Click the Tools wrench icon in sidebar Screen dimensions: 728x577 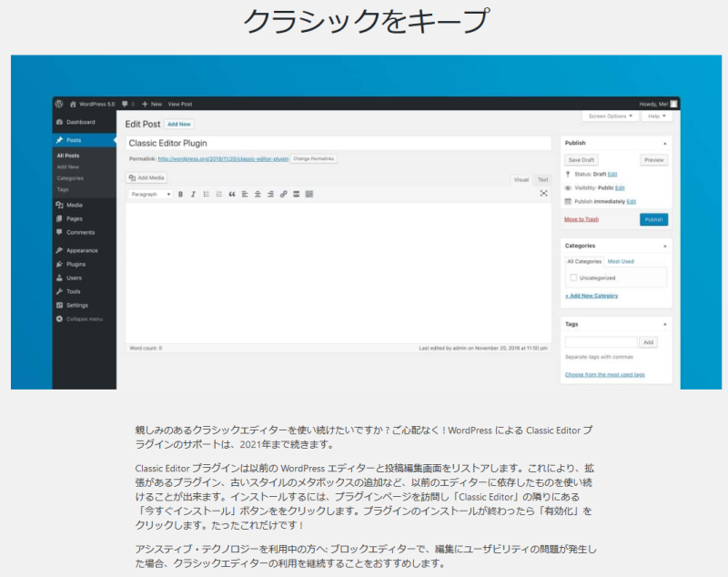pyautogui.click(x=59, y=291)
